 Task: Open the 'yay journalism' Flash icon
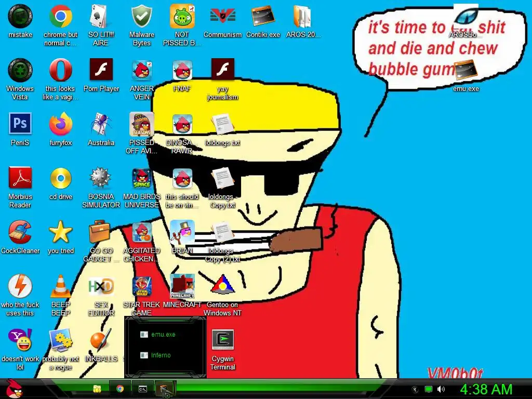click(222, 70)
